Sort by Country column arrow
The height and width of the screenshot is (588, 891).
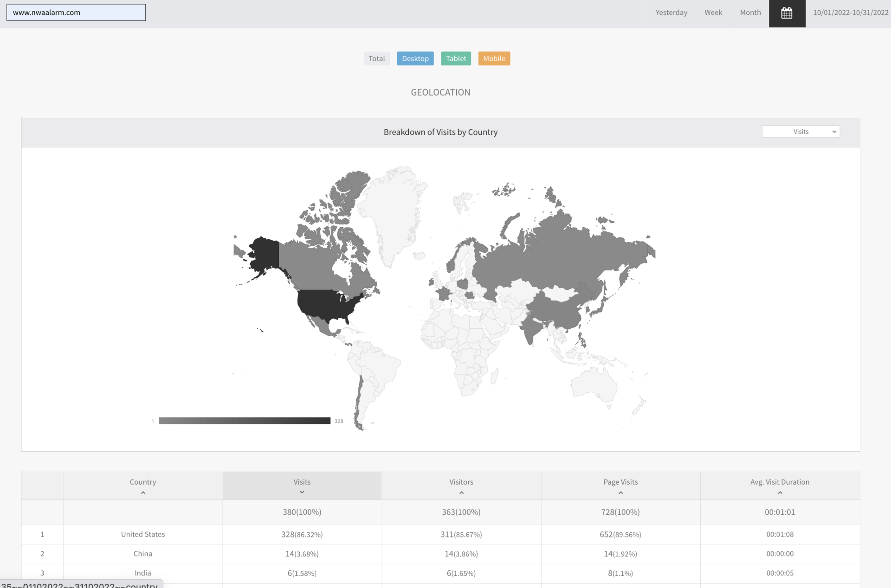(143, 492)
